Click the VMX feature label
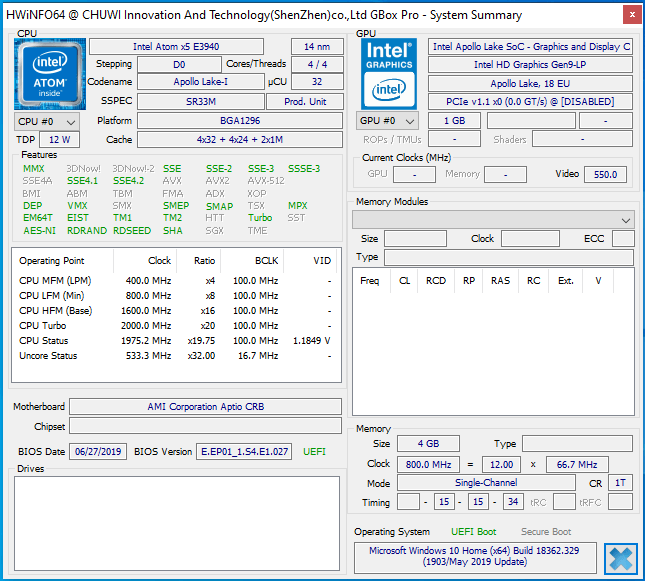This screenshot has height=581, width=645. (77, 205)
